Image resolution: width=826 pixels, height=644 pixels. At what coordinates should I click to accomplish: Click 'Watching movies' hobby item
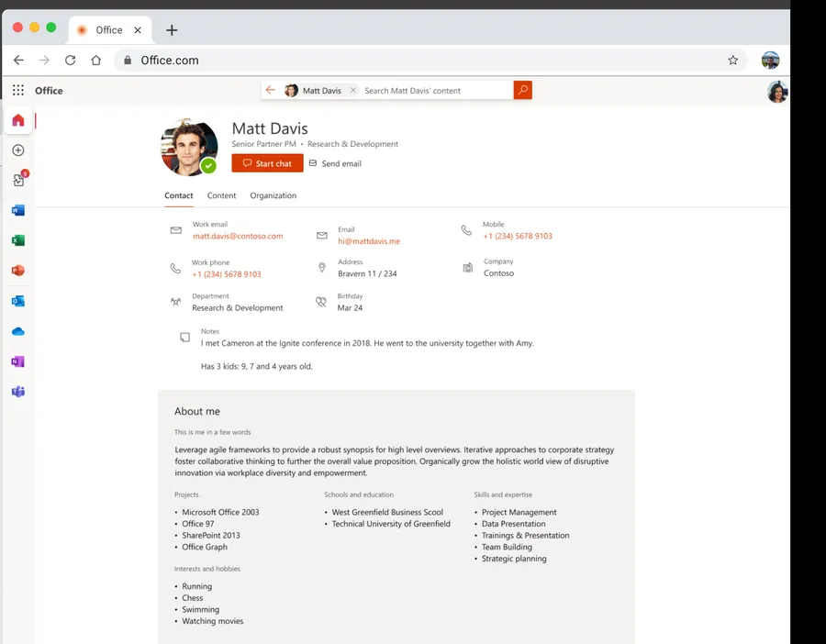click(x=212, y=621)
